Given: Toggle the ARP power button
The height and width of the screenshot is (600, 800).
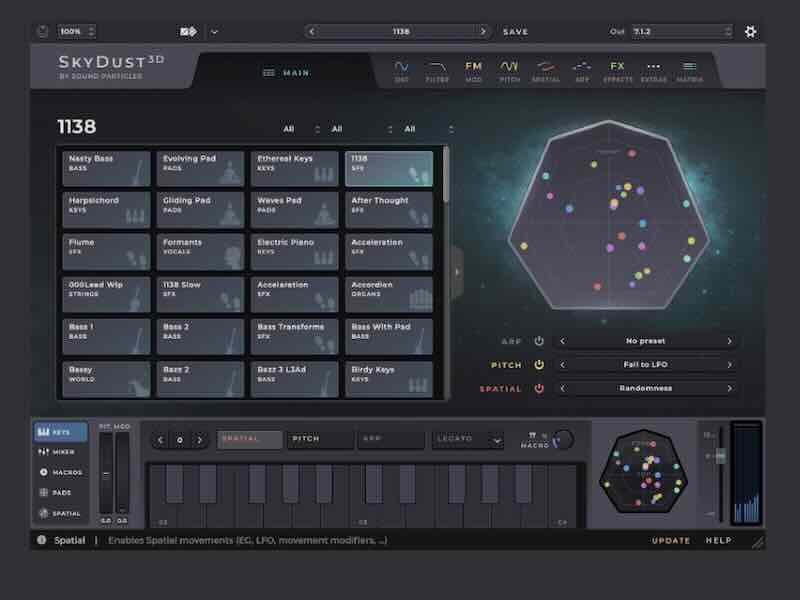Looking at the screenshot, I should click(x=539, y=341).
